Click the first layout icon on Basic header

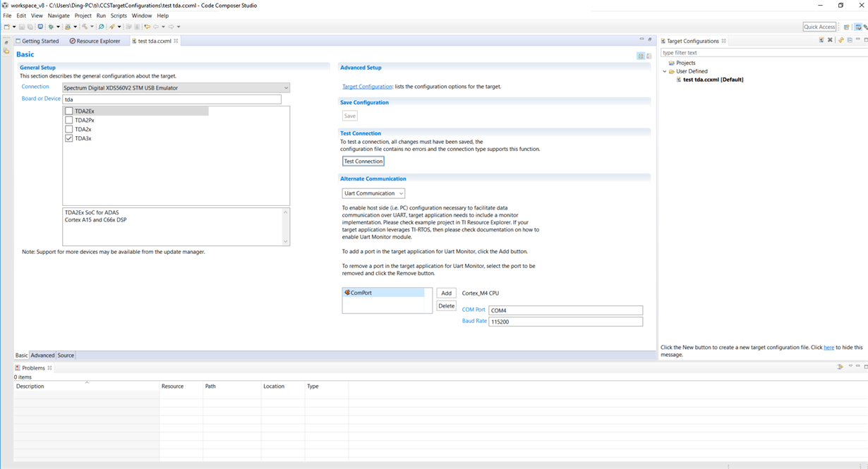pos(641,56)
